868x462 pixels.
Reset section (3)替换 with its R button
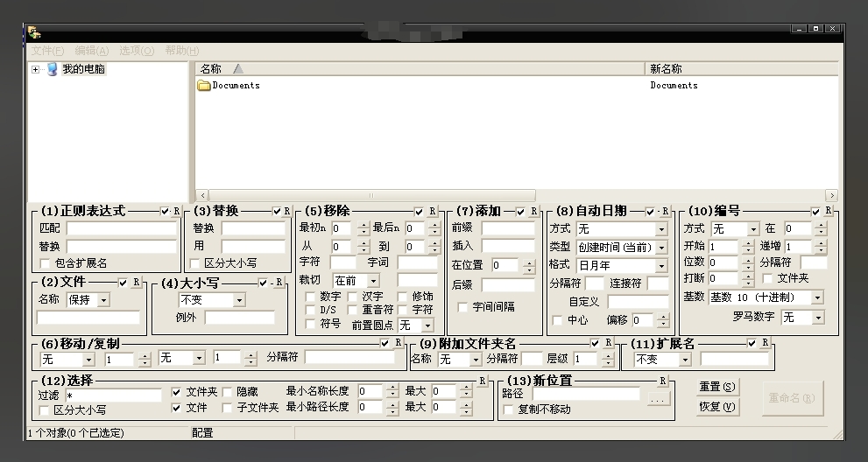tap(286, 211)
